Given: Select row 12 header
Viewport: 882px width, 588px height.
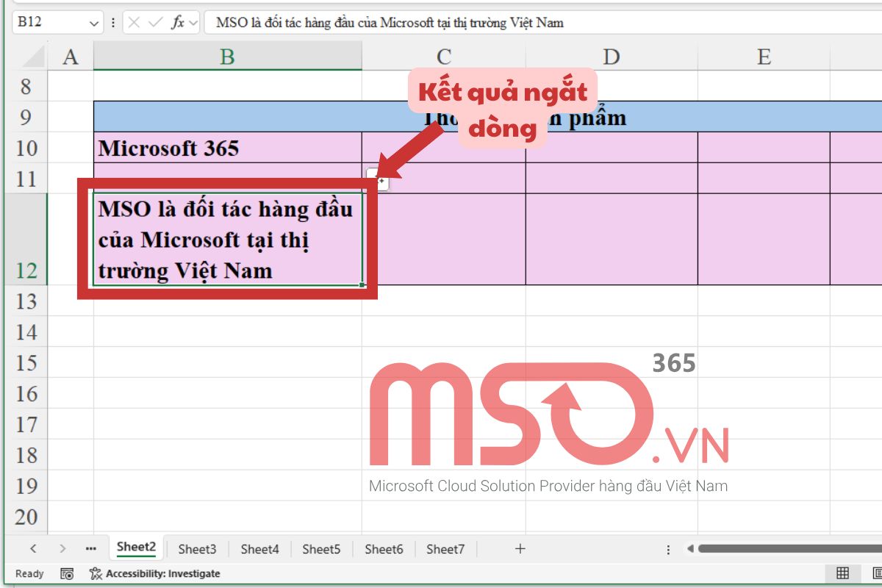Looking at the screenshot, I should 26,240.
